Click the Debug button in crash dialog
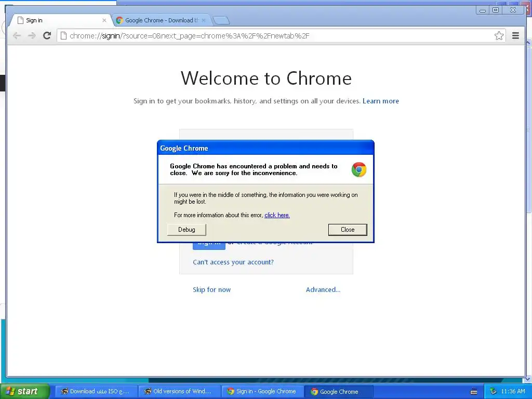The image size is (532, 399). [187, 230]
